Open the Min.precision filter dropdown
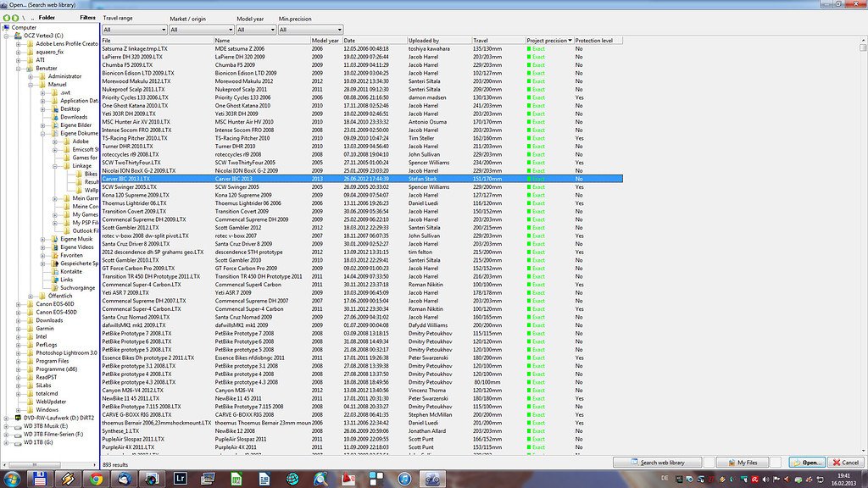868x488 pixels. 310,30
